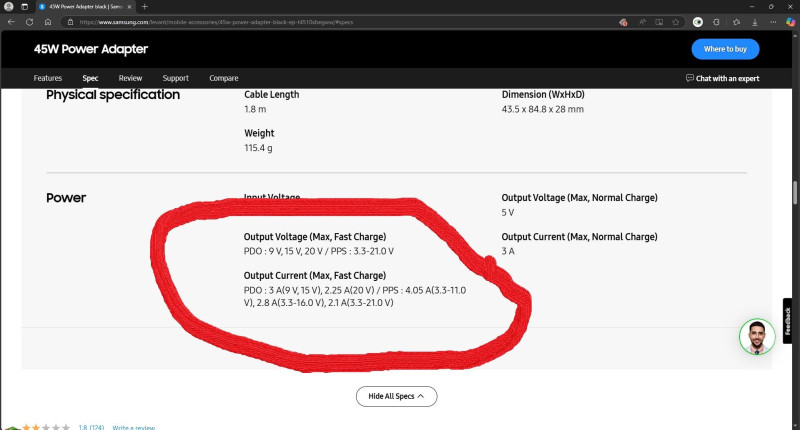Open the browser Extensions menu

[x=716, y=22]
